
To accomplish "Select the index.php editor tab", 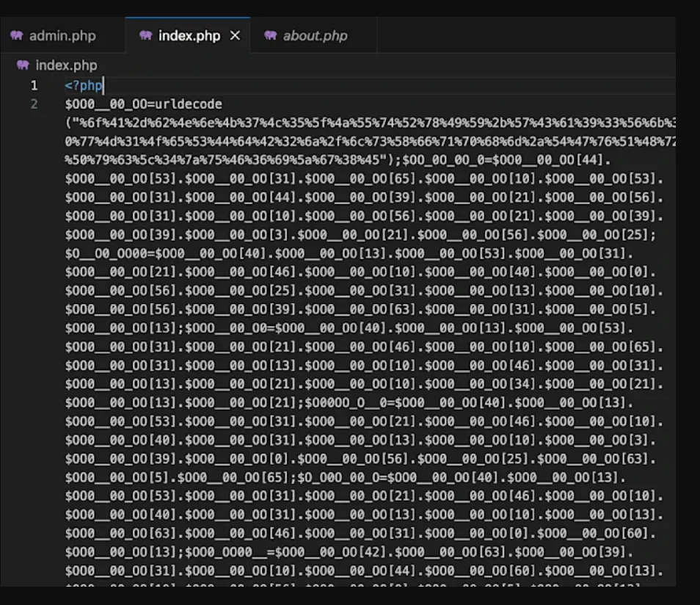I will (x=188, y=36).
